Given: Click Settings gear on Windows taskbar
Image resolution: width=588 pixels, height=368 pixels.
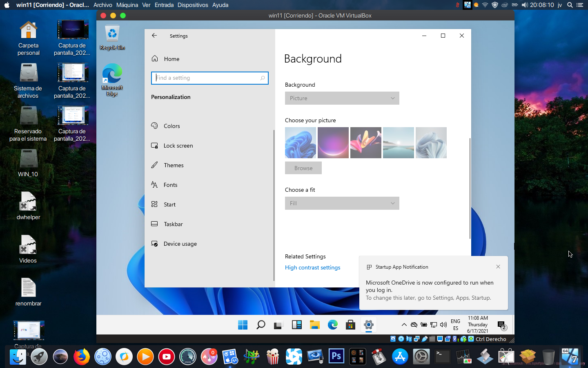Looking at the screenshot, I should click(x=368, y=325).
